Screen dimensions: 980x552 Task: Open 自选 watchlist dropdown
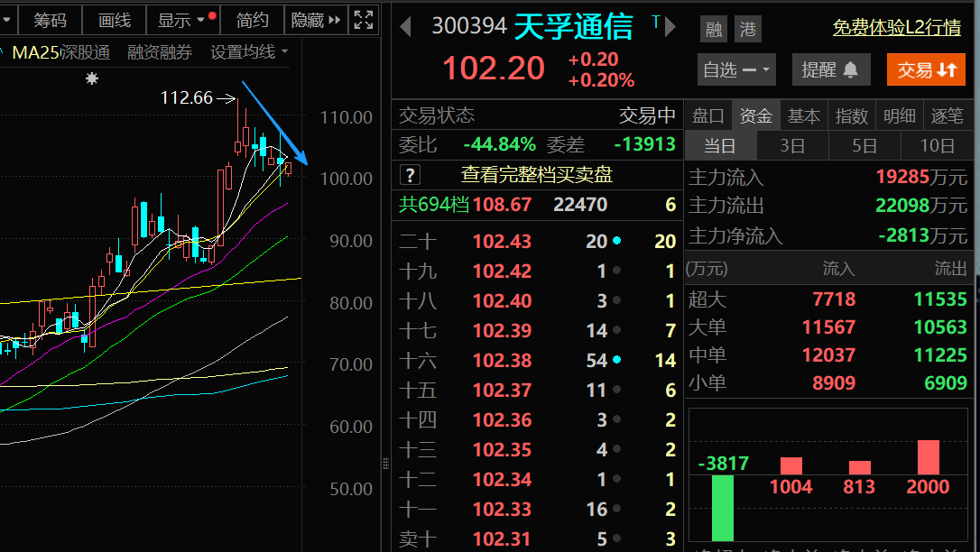point(736,69)
